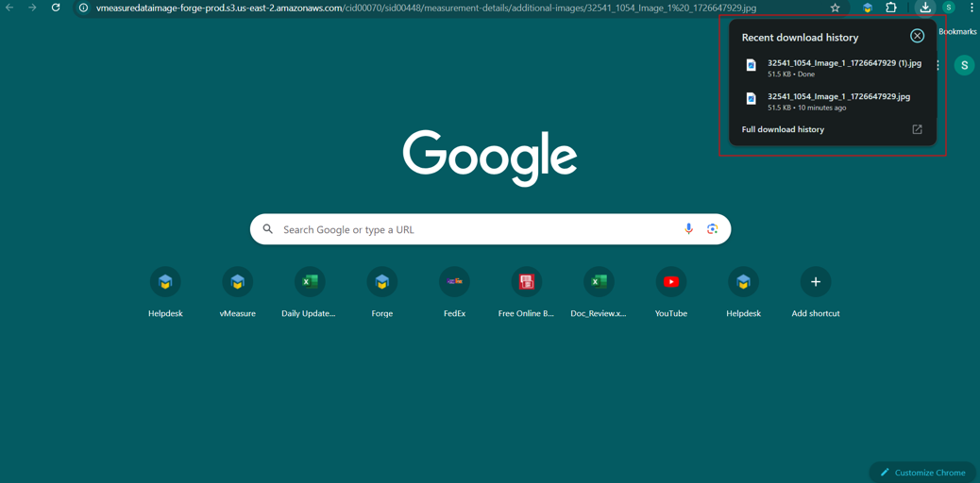
Task: Open Full download history
Action: [783, 129]
